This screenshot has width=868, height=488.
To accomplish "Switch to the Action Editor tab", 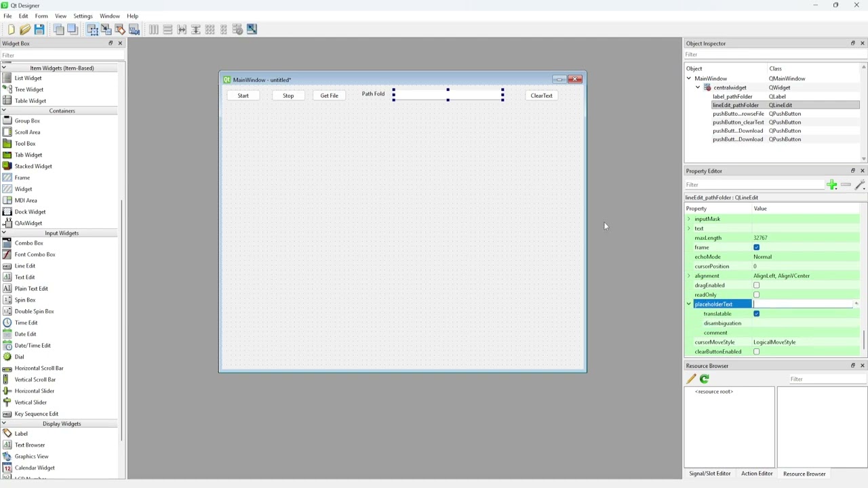I will pyautogui.click(x=757, y=474).
